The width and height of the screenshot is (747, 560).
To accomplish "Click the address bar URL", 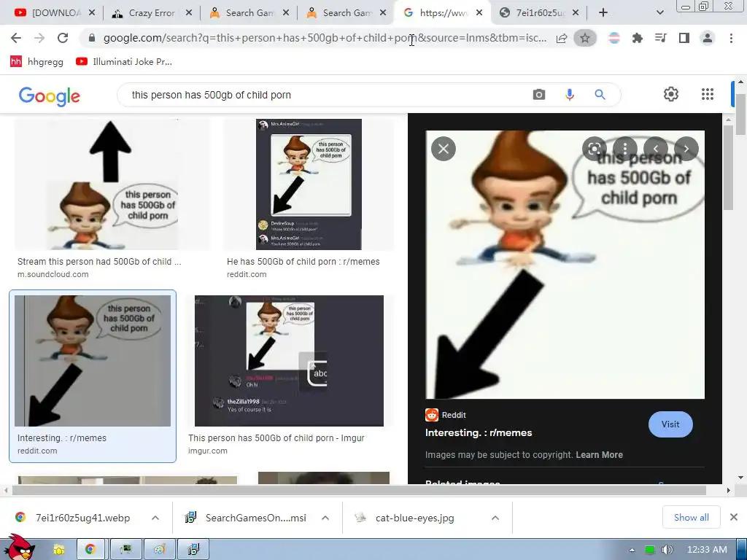I will pyautogui.click(x=325, y=38).
